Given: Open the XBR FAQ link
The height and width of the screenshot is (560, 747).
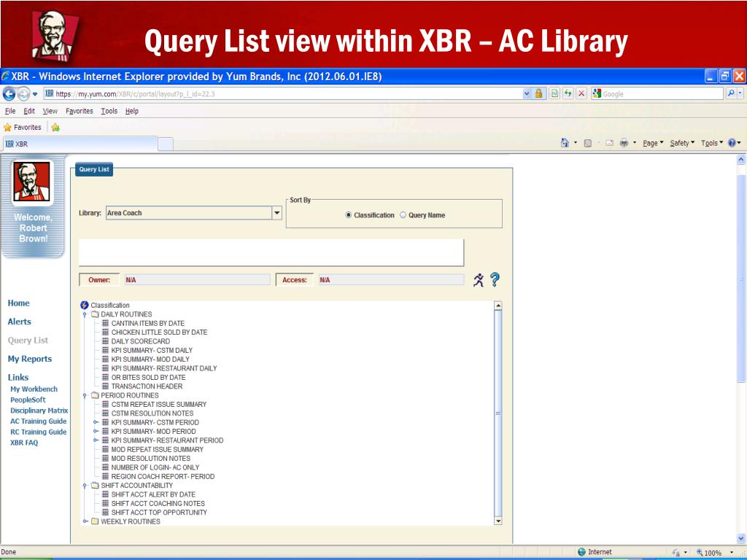Looking at the screenshot, I should (x=24, y=443).
